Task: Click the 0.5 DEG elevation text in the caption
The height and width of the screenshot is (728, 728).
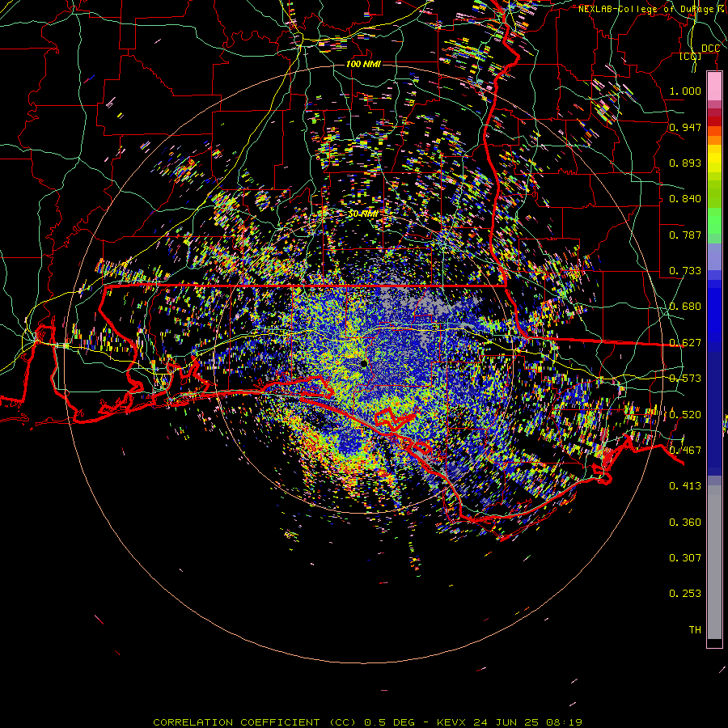Action: click(392, 722)
